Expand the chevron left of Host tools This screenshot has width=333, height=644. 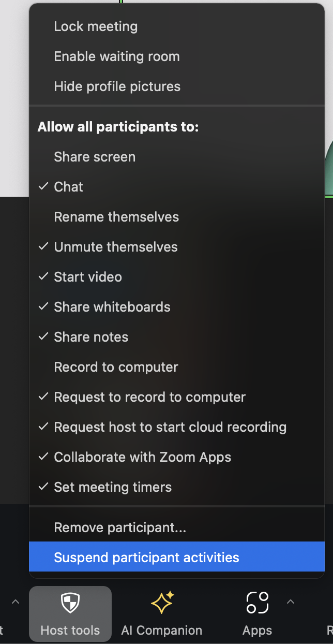point(16,602)
